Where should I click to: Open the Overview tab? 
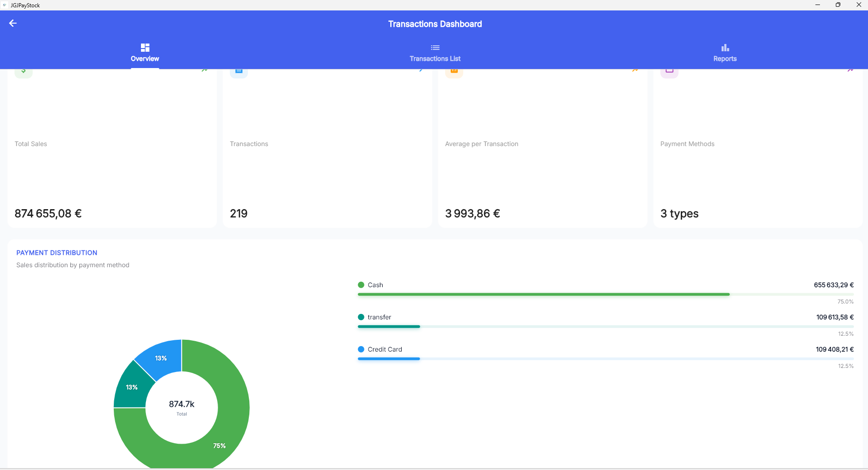[x=145, y=53]
